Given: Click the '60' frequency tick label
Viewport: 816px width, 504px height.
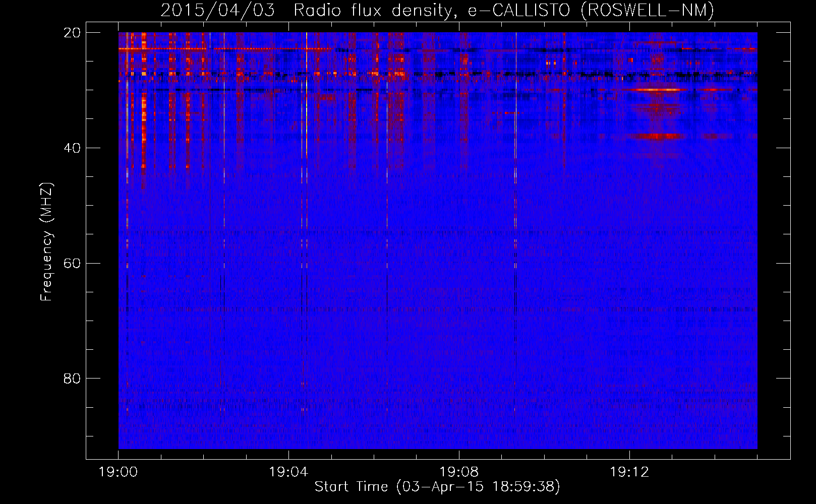Looking at the screenshot, I should tap(72, 263).
